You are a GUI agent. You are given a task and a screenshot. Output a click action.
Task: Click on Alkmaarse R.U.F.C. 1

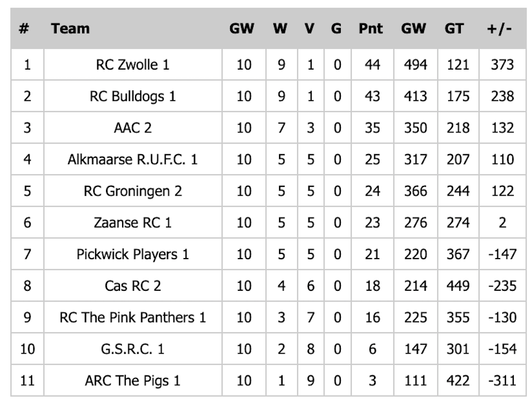[132, 159]
